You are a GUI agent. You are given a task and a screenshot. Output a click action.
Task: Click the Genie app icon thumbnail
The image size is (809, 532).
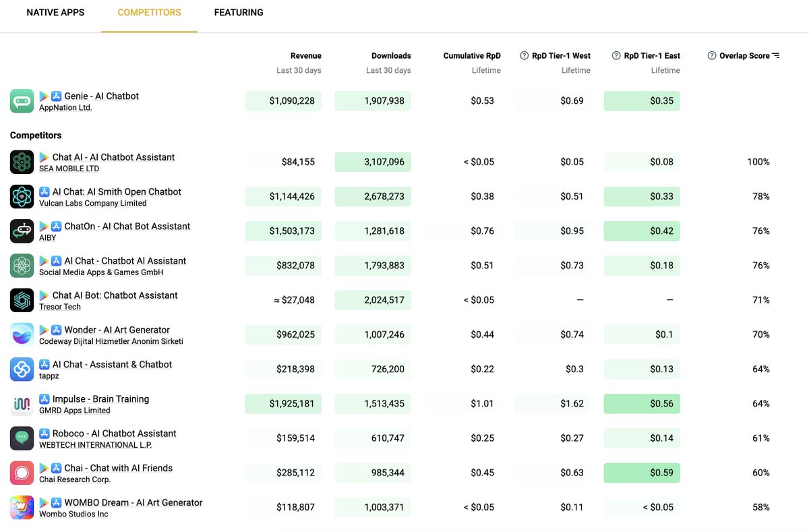pos(22,100)
